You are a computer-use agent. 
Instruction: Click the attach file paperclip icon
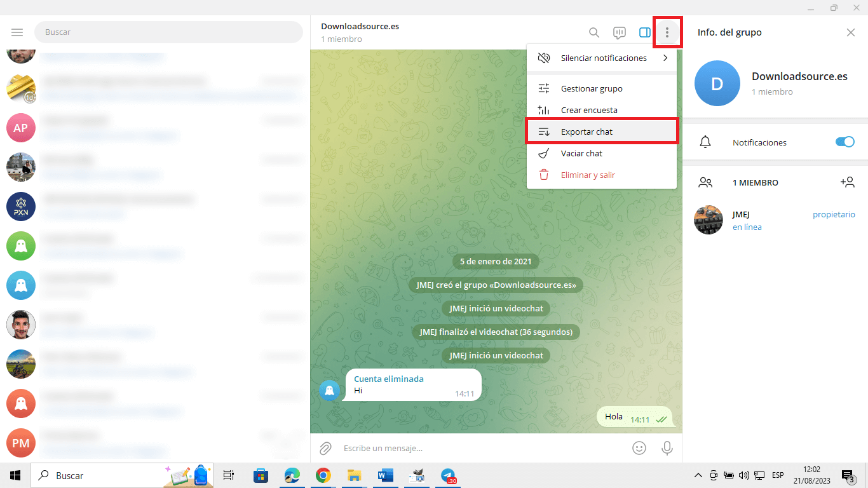pyautogui.click(x=325, y=449)
